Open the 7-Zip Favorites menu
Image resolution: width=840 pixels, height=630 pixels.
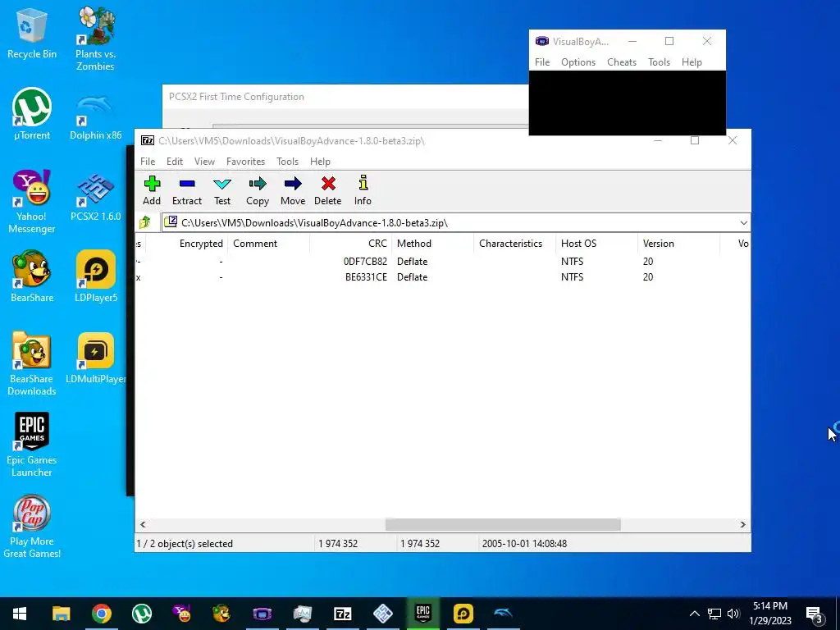[245, 162]
